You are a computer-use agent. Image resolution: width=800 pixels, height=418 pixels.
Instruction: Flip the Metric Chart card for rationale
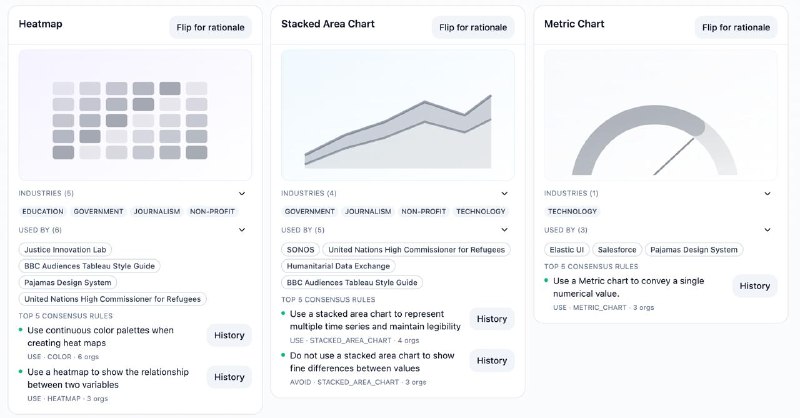click(x=736, y=27)
